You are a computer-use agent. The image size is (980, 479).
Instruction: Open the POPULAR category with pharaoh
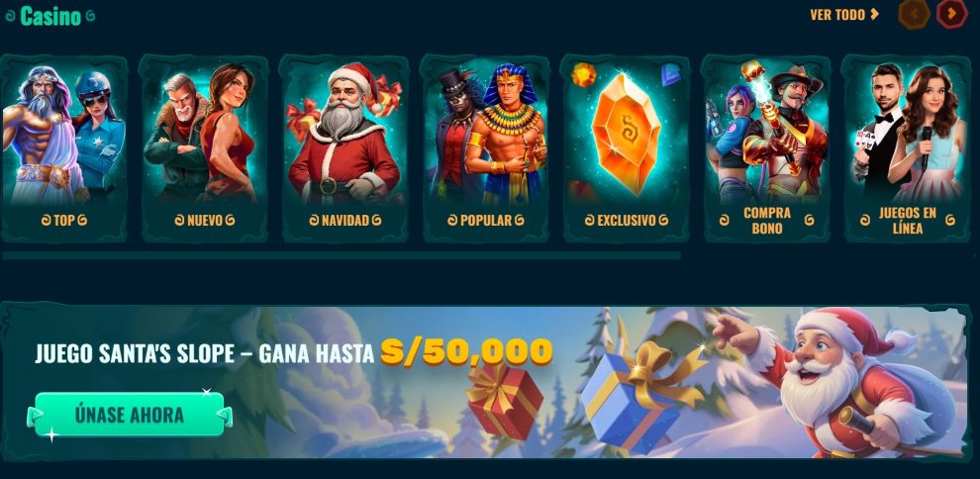point(485,148)
